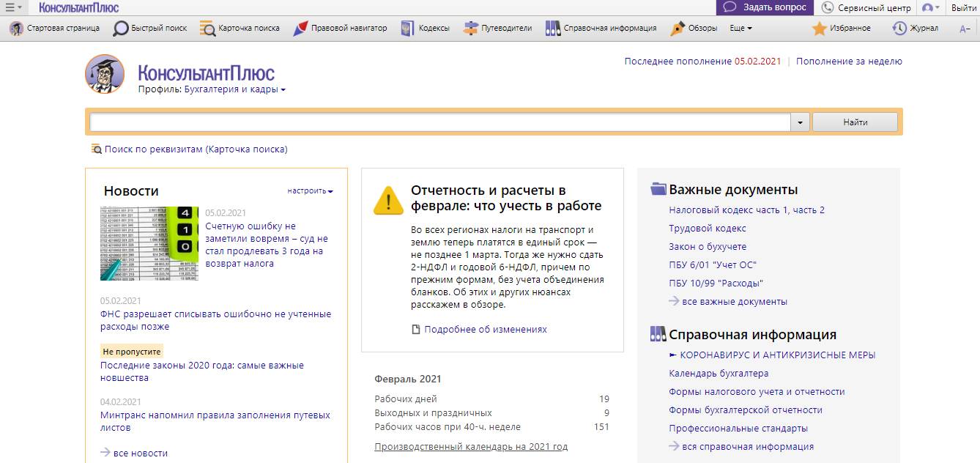Launch the Legal Navigator (Правовой навигатор) icon
The height and width of the screenshot is (463, 980).
(x=300, y=29)
